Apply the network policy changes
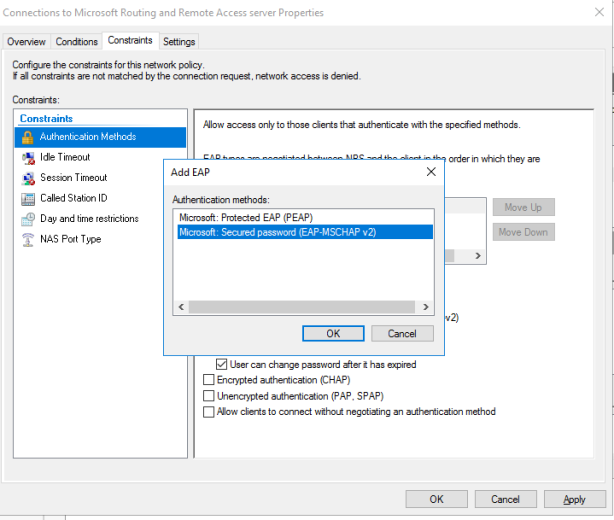 pyautogui.click(x=574, y=499)
